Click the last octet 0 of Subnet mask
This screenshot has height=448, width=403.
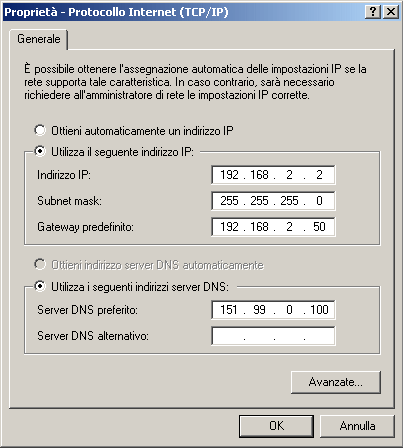click(x=319, y=201)
